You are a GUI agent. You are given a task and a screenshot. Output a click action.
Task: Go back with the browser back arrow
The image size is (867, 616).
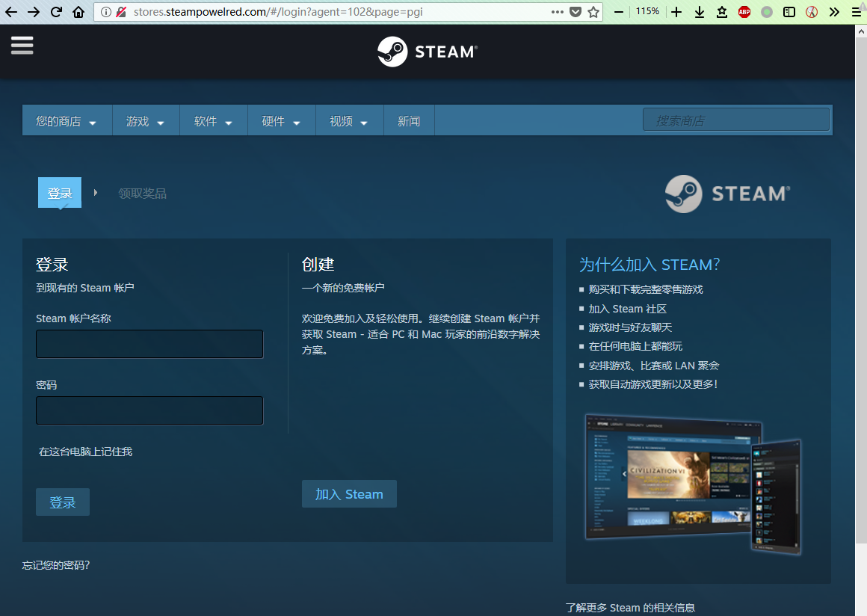[x=11, y=12]
